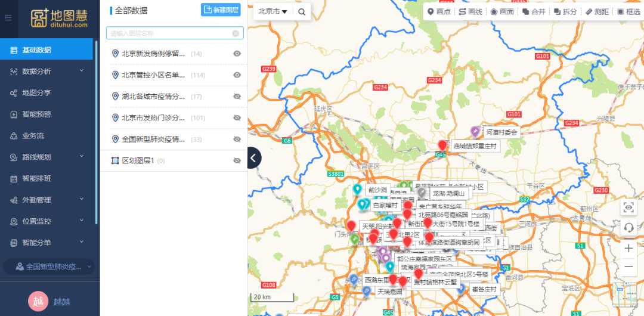The width and height of the screenshot is (644, 316).
Task: Select 画面 draw polygon tool
Action: tap(502, 11)
